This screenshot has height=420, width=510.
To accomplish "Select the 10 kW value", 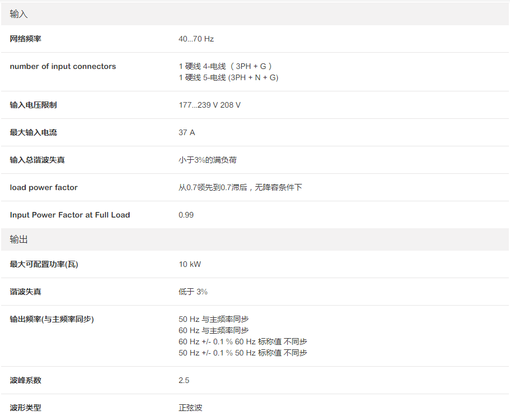I will click(190, 264).
